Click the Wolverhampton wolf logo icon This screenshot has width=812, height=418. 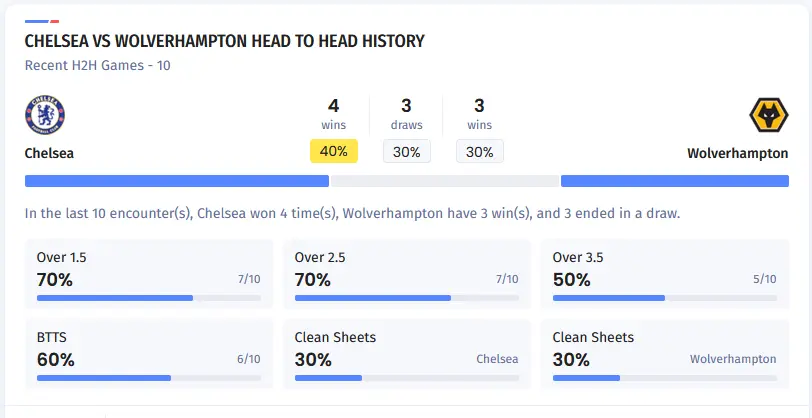768,116
